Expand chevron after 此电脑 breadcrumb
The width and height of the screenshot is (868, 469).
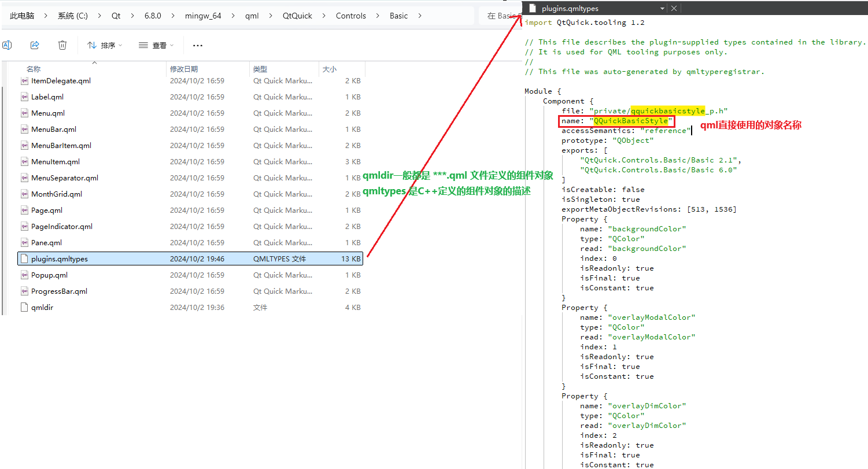[x=46, y=16]
